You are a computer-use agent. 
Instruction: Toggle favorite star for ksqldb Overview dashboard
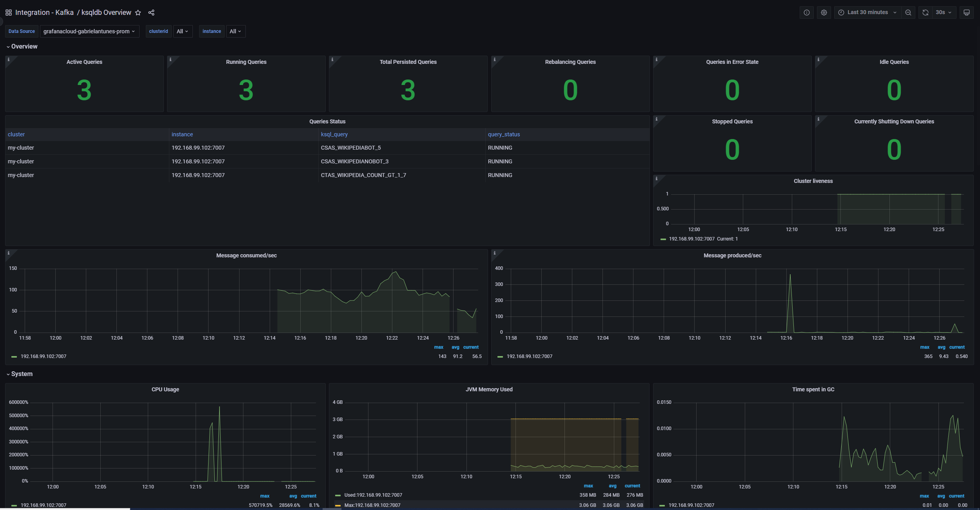tap(138, 12)
